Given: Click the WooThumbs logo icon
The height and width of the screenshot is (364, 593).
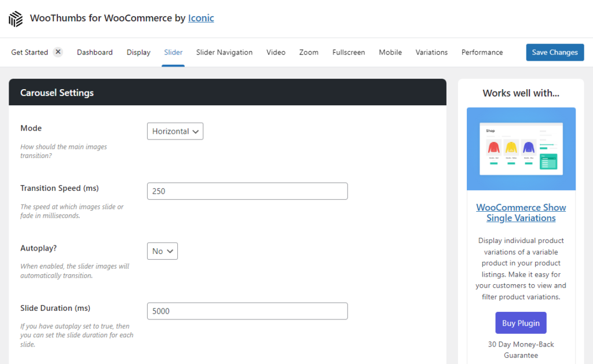Looking at the screenshot, I should [x=16, y=19].
